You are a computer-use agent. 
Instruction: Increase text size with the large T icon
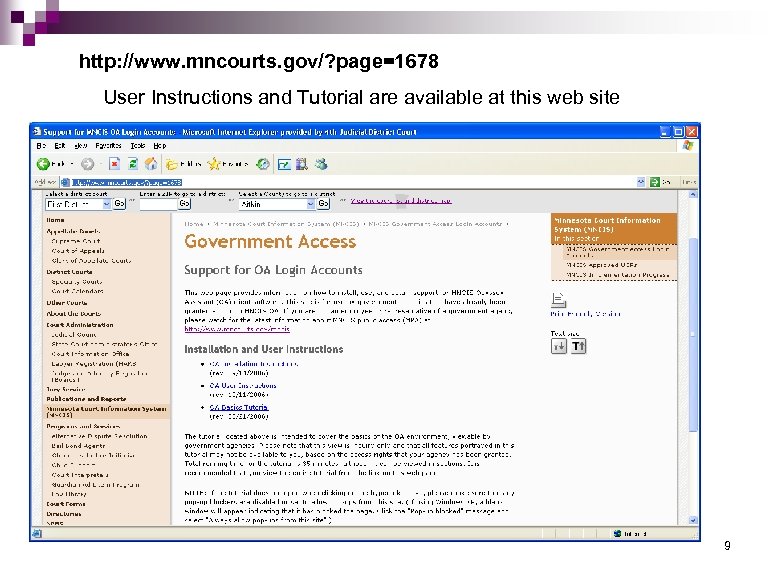pos(578,346)
